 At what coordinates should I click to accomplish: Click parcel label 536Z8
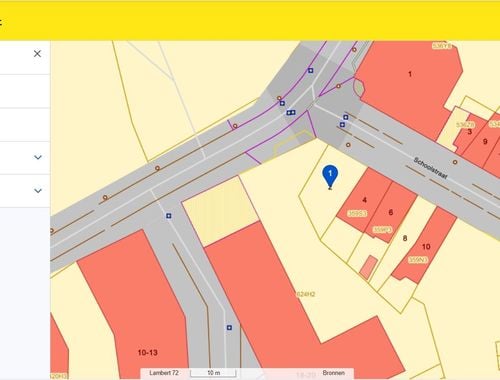465,124
